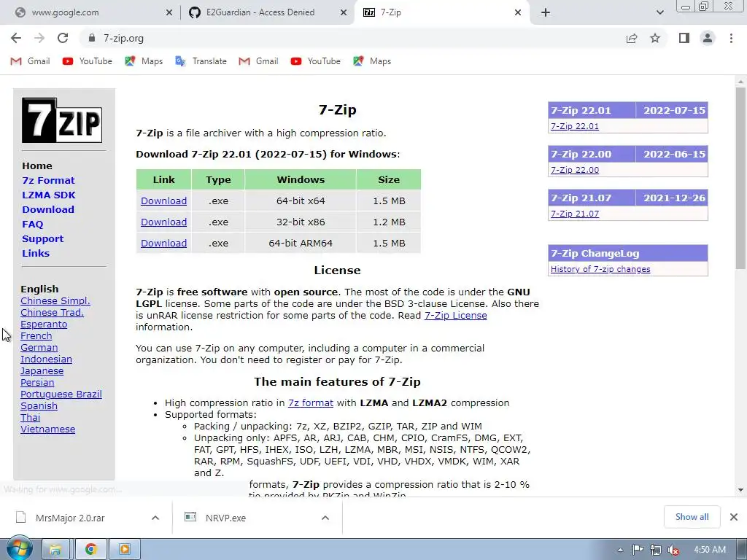The width and height of the screenshot is (747, 560).
Task: Click the browser forward arrow
Action: [39, 38]
